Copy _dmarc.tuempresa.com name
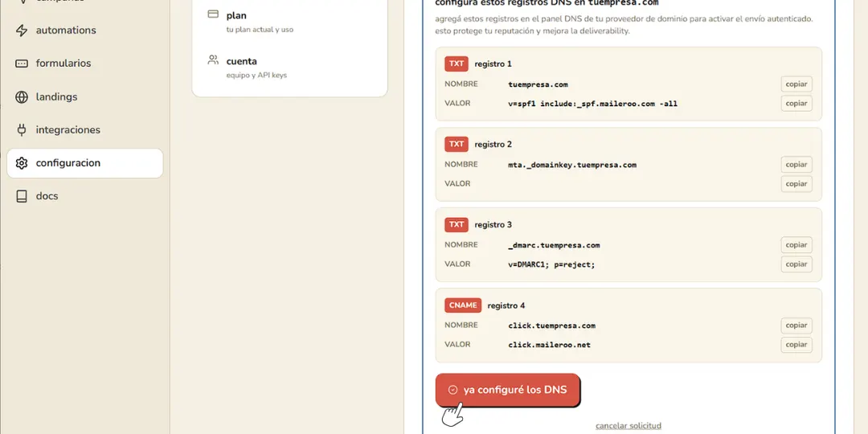The height and width of the screenshot is (434, 868). [x=796, y=244]
